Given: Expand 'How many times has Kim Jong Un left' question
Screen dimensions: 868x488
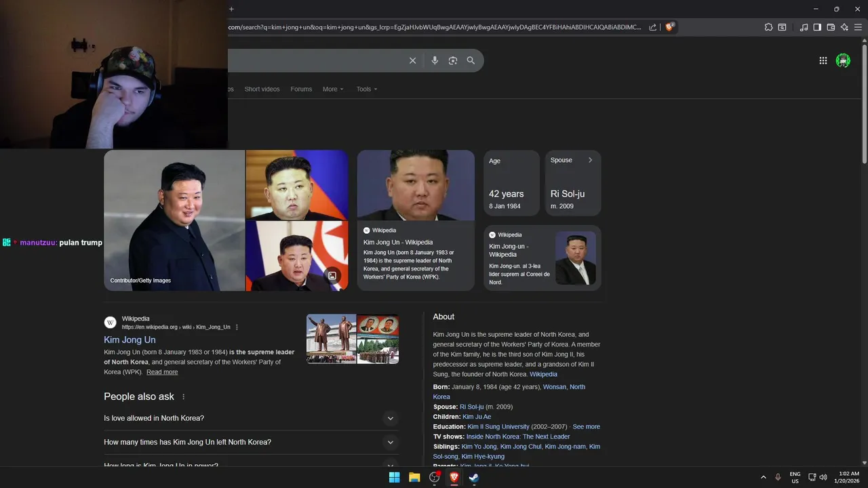Looking at the screenshot, I should (251, 443).
